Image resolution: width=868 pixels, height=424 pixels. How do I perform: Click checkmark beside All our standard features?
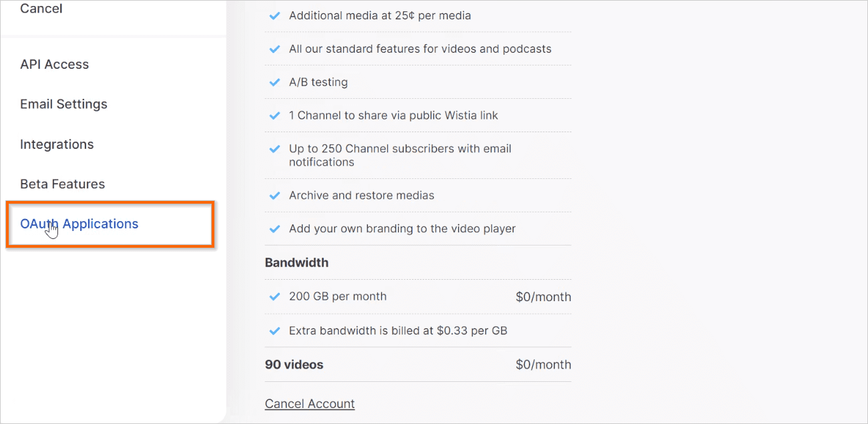coord(274,49)
